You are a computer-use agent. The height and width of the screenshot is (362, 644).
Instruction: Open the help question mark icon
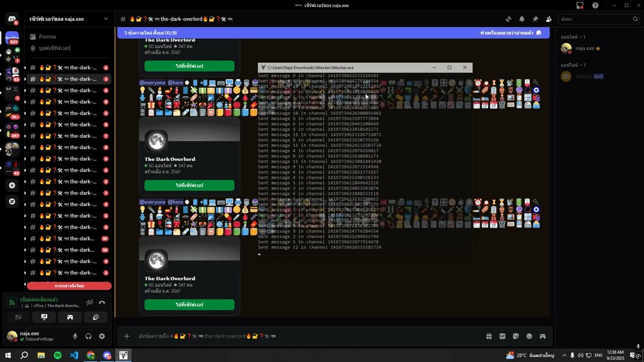point(595,6)
